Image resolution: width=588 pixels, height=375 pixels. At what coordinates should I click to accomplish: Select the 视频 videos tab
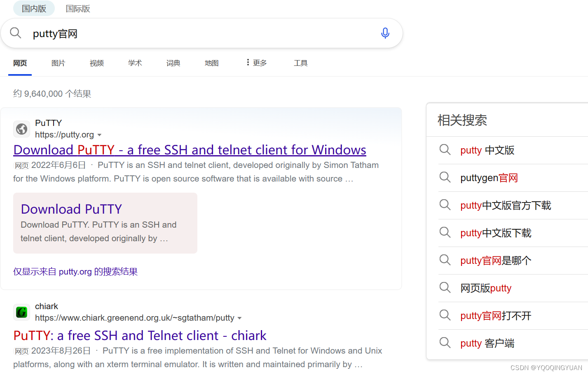96,63
